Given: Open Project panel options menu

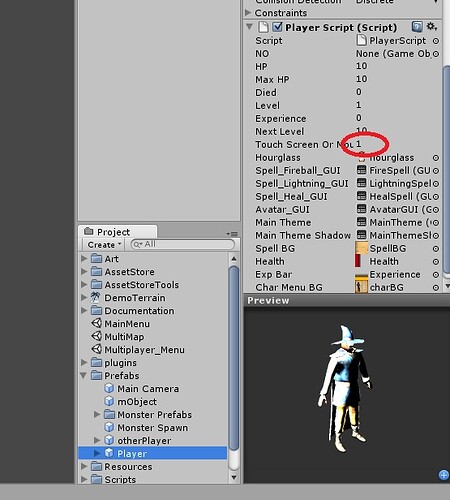Looking at the screenshot, I should pyautogui.click(x=232, y=234).
